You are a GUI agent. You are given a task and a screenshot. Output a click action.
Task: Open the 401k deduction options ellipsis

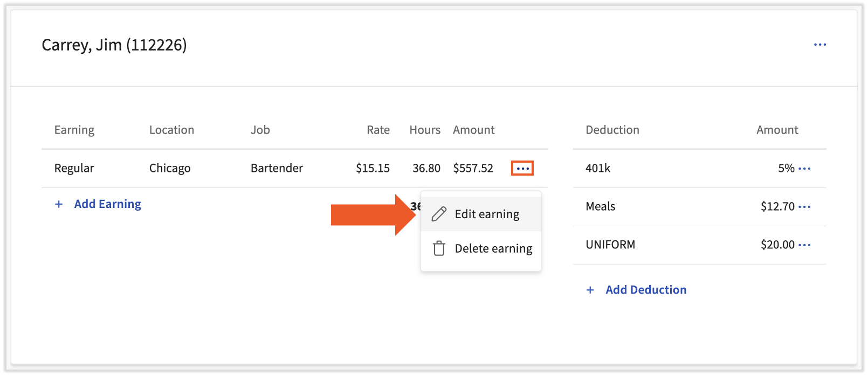pos(804,169)
